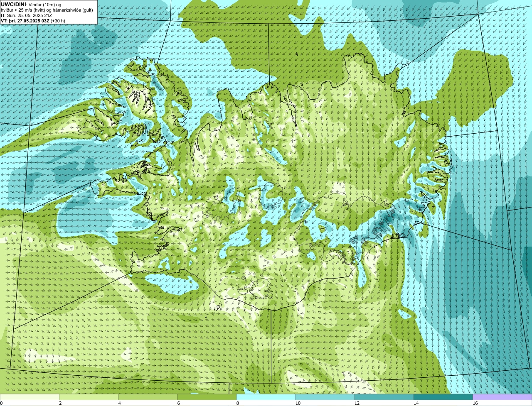The width and height of the screenshot is (532, 406).
Task: Click the legend scale label "0"
Action: (1, 403)
